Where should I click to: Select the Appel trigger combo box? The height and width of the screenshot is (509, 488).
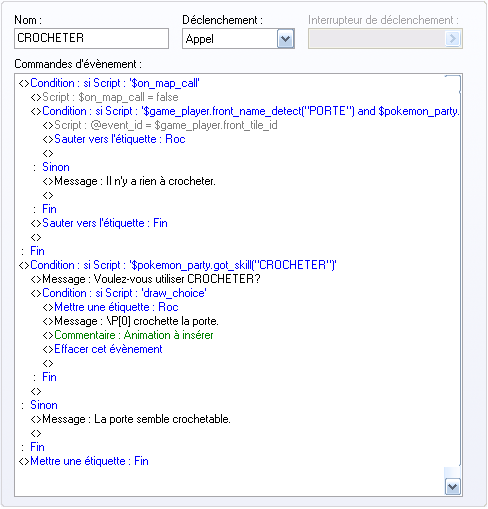point(238,39)
